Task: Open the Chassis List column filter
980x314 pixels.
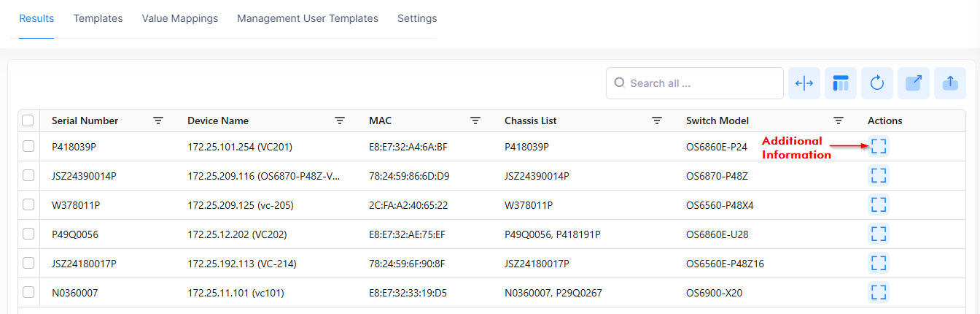Action: (657, 120)
